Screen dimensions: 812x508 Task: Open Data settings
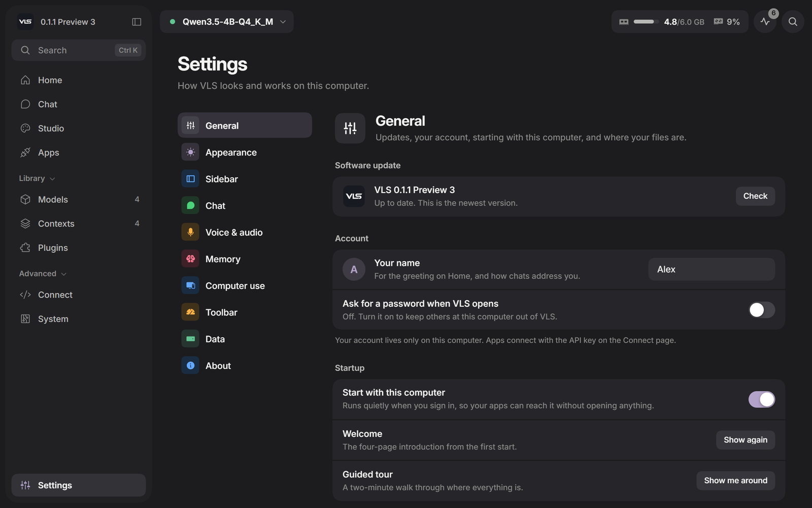[245, 339]
